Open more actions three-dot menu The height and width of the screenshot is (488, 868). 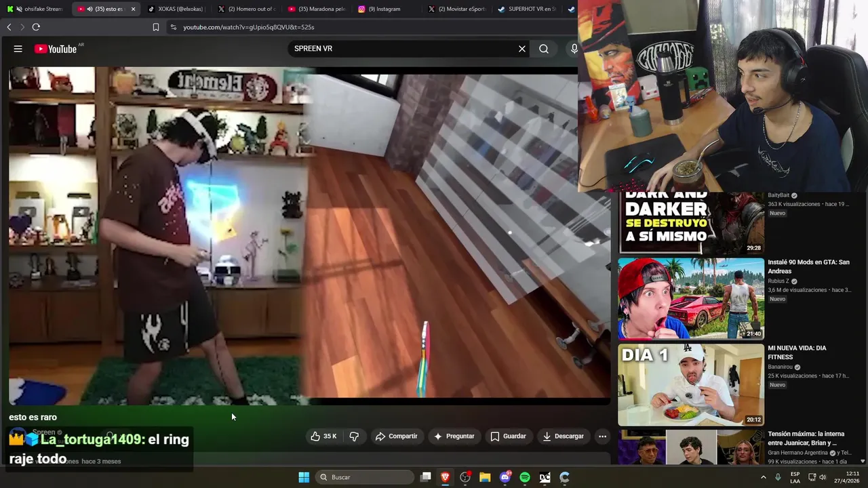(x=602, y=436)
